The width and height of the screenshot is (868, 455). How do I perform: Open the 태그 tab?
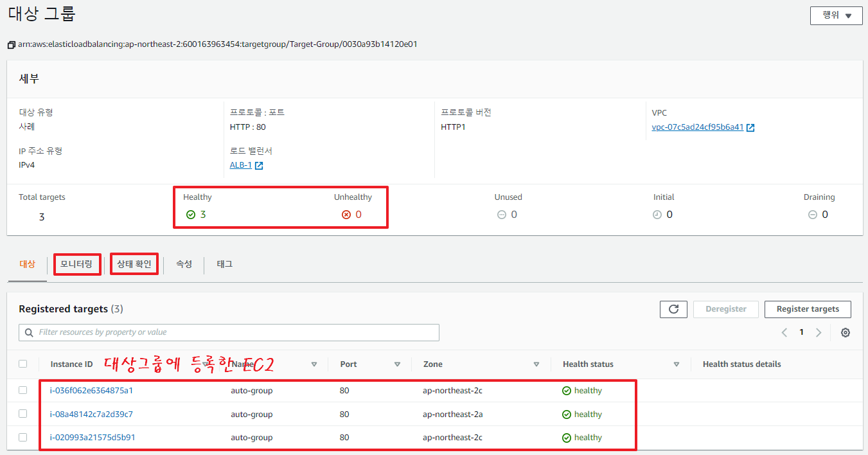(x=225, y=264)
